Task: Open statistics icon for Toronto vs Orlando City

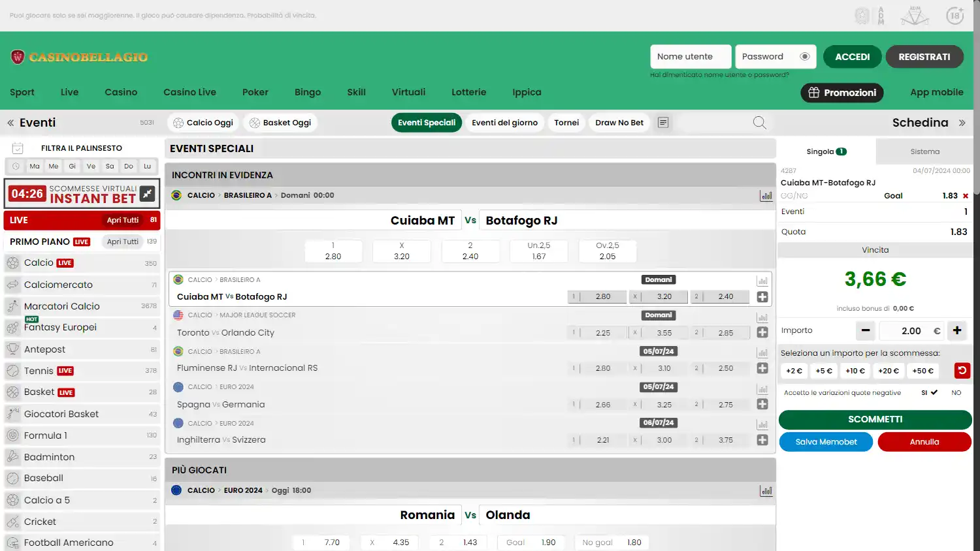Action: (762, 317)
